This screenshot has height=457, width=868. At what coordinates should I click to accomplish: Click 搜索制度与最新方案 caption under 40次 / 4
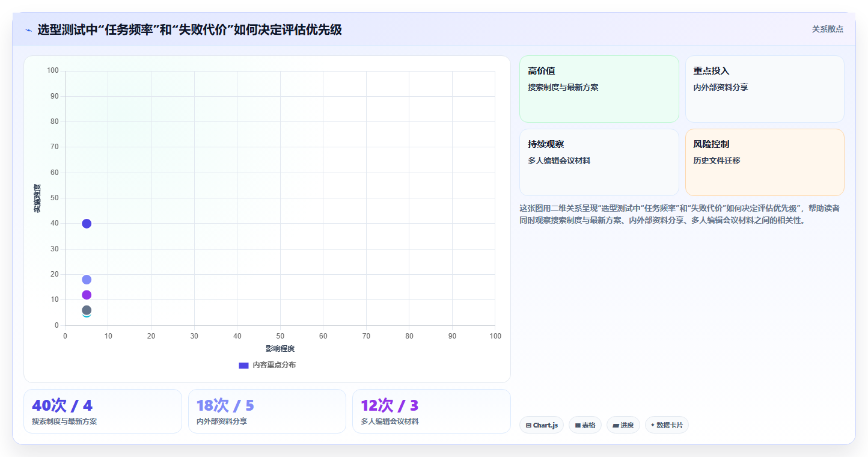pos(64,422)
